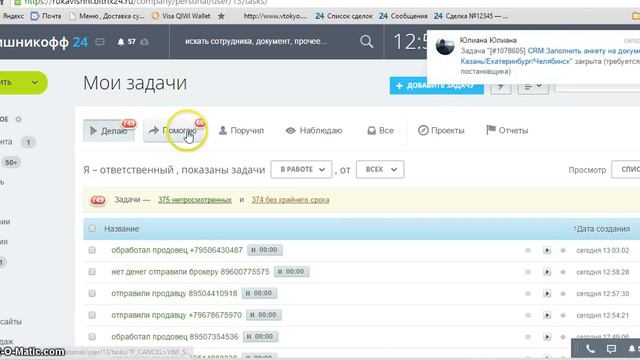
Task: Open menu icon for task created 12:58:28
Action: [528, 272]
